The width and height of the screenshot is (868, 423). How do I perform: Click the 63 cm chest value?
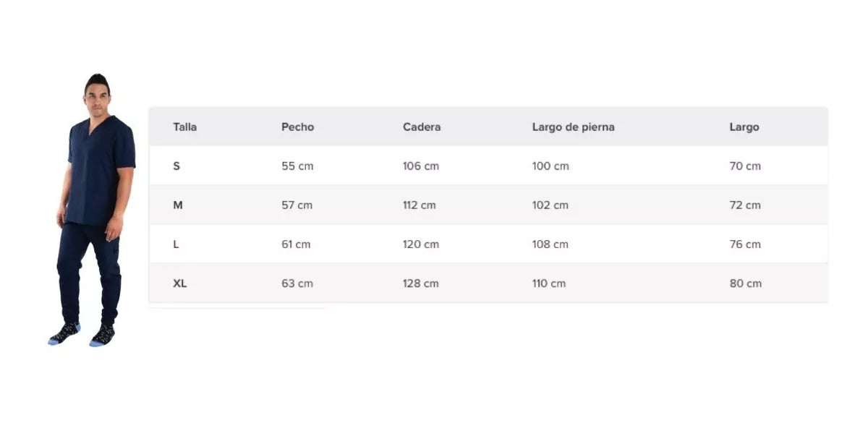(297, 283)
